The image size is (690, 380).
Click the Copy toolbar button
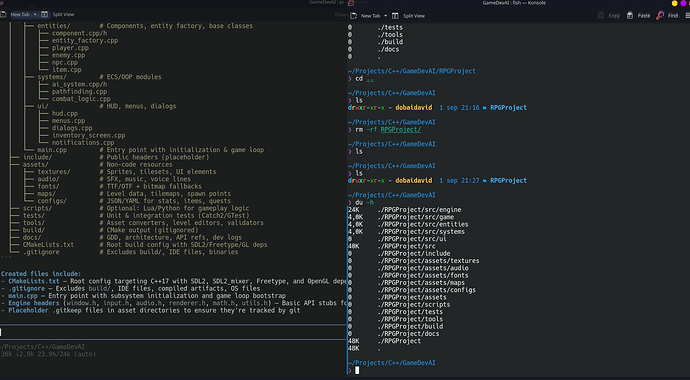click(609, 16)
